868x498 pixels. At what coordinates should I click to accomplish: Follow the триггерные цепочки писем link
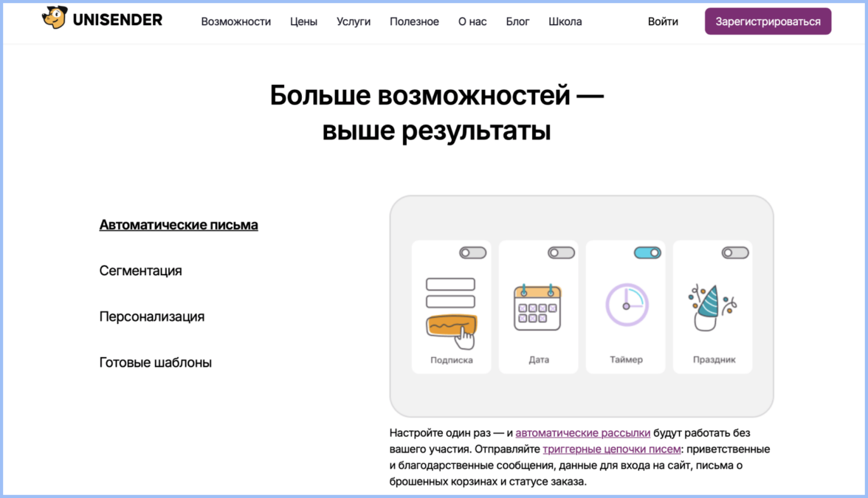coord(612,449)
